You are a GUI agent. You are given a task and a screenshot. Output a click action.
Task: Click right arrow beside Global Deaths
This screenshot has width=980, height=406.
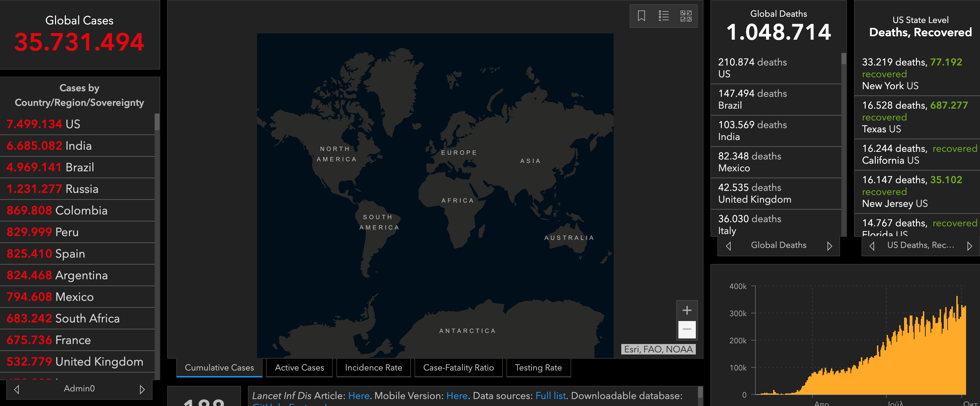(829, 246)
